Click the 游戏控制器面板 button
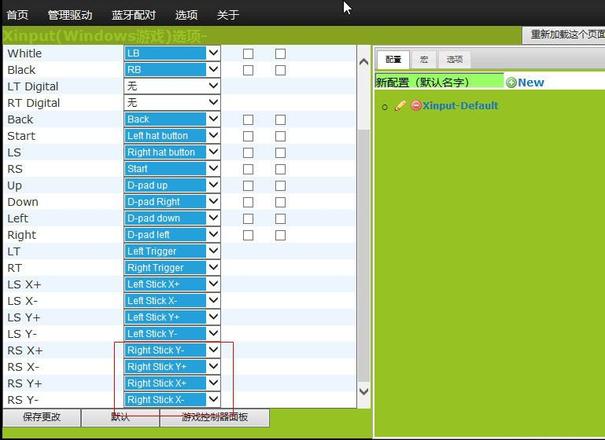 (x=215, y=418)
